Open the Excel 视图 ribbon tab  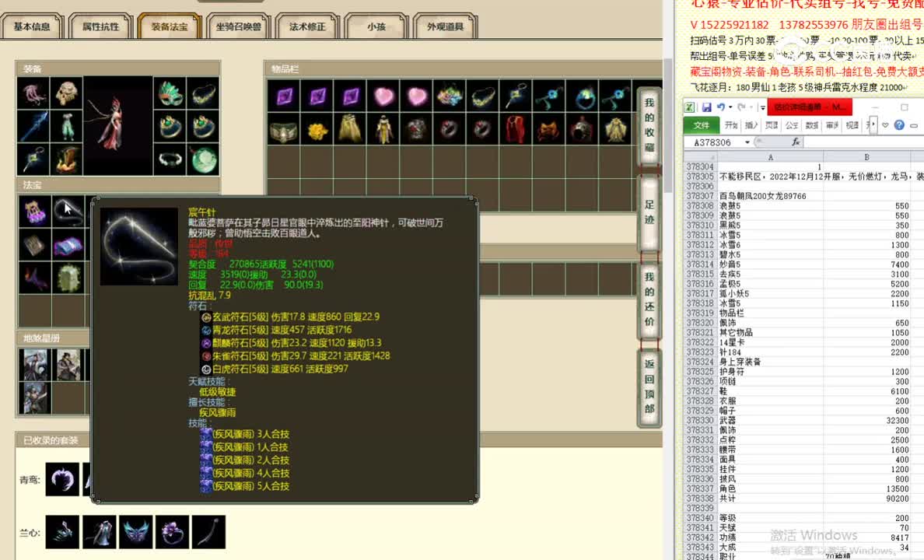coord(852,125)
